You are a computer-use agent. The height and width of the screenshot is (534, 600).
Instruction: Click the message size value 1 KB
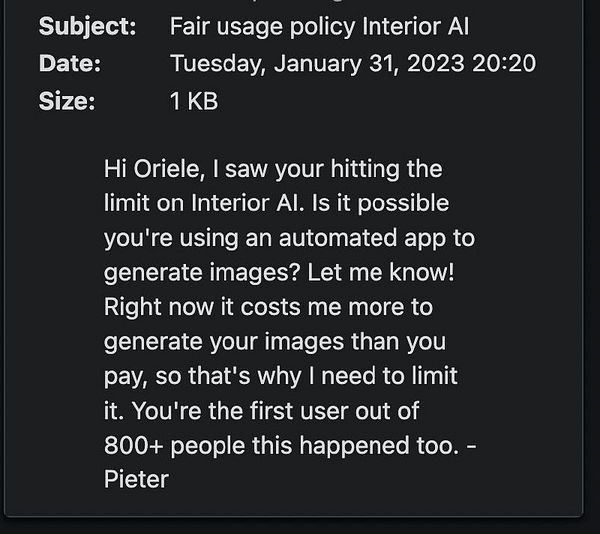(x=194, y=101)
